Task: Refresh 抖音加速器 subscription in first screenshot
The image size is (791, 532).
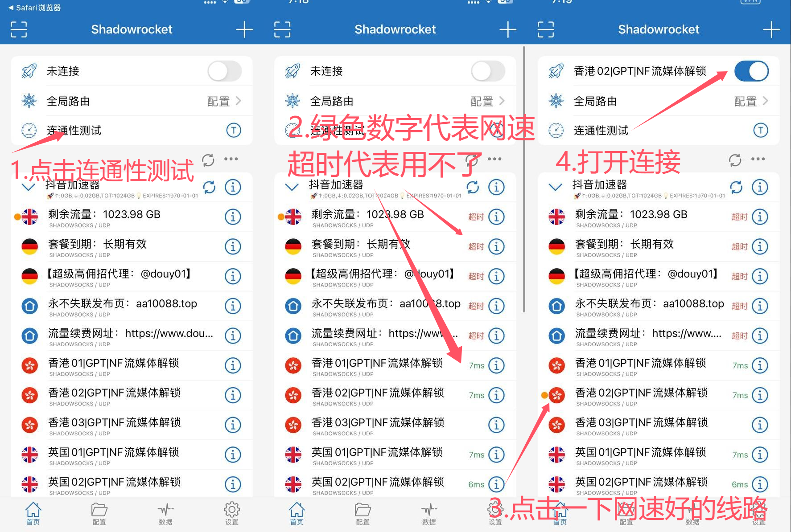Action: click(x=209, y=188)
